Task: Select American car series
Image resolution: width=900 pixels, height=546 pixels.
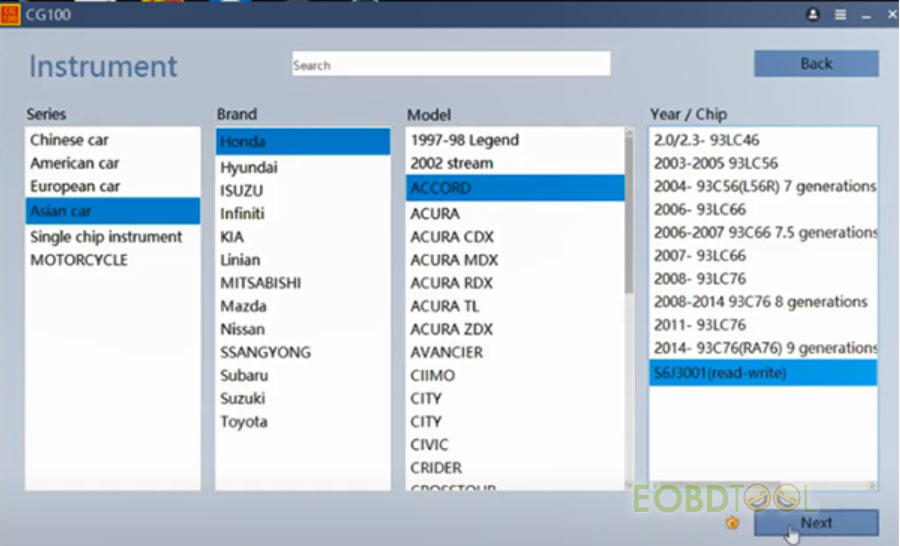Action: point(112,163)
